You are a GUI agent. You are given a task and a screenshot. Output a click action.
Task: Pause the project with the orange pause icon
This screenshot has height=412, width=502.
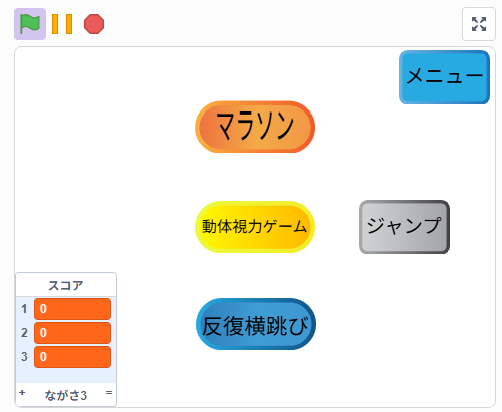tap(62, 24)
